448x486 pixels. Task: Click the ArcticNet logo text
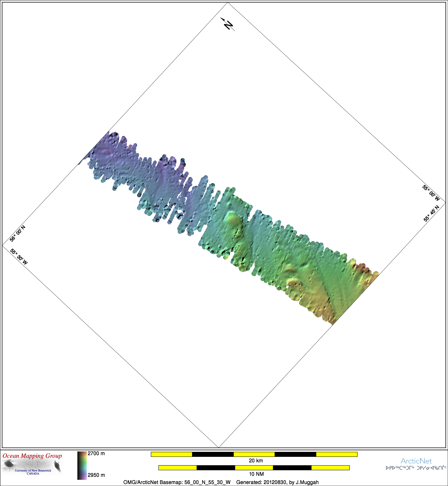click(416, 461)
